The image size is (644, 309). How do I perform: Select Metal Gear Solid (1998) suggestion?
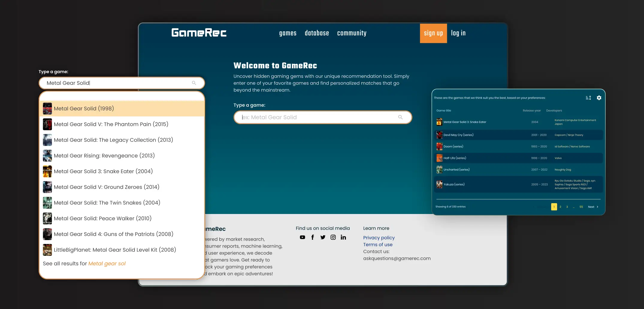[x=122, y=108]
